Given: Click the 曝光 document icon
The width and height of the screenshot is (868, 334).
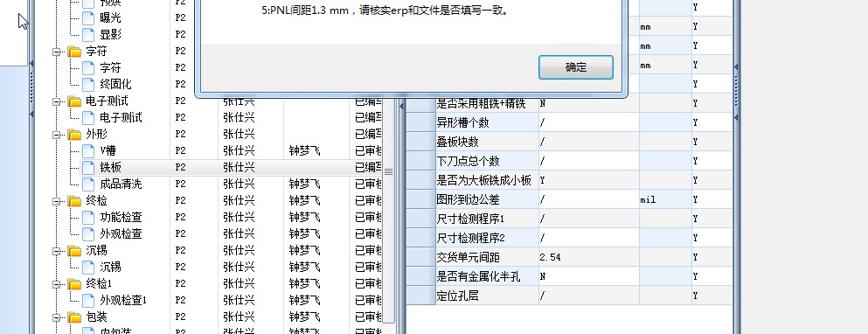Looking at the screenshot, I should click(x=88, y=18).
